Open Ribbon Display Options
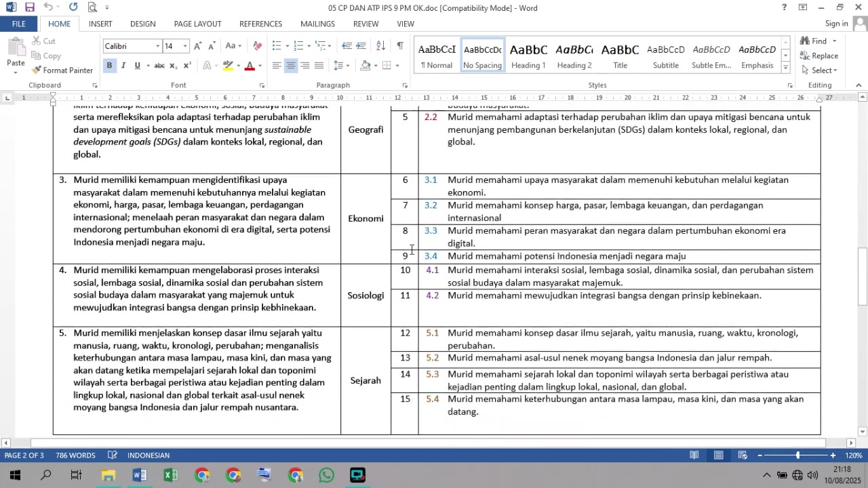The height and width of the screenshot is (488, 868). [x=803, y=7]
